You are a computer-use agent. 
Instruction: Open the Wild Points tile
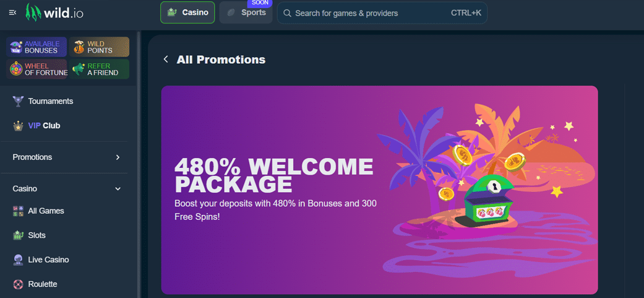tap(99, 47)
